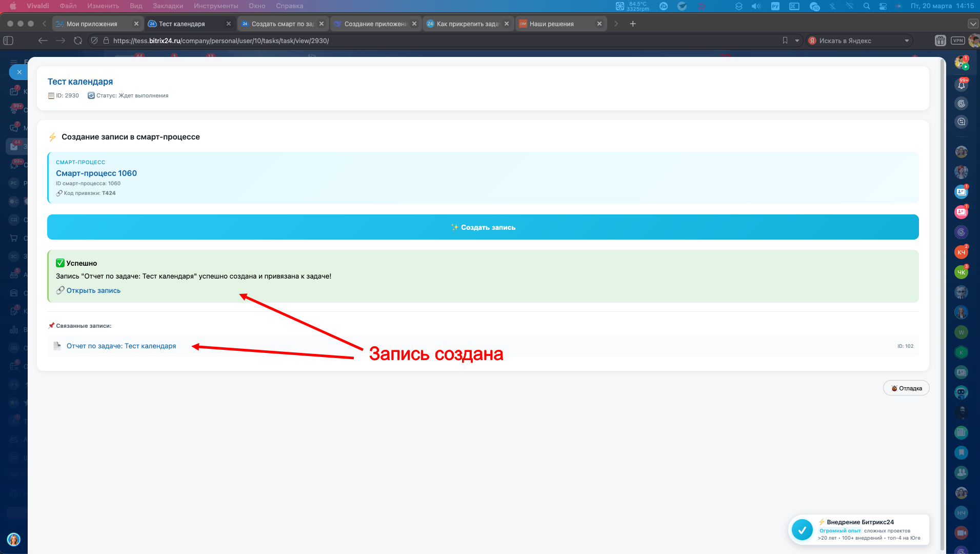Open the Vivaldi application menu
The width and height of the screenshot is (980, 554).
click(38, 6)
